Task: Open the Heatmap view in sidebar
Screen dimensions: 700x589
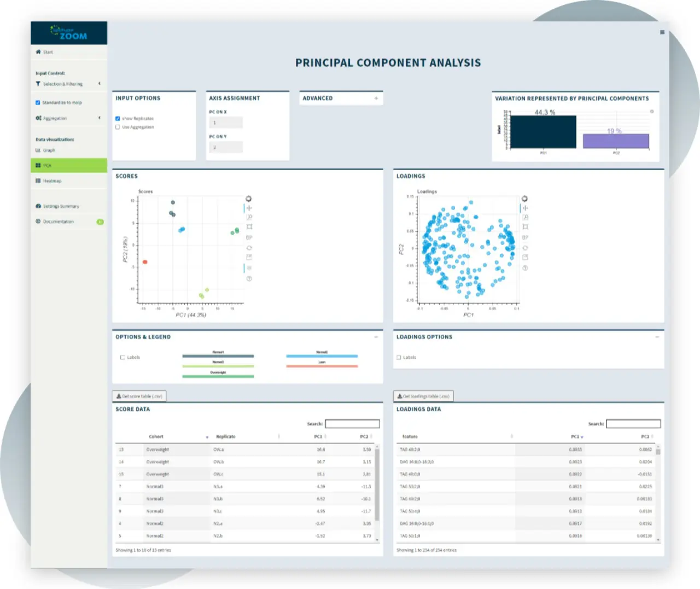Action: [x=52, y=180]
